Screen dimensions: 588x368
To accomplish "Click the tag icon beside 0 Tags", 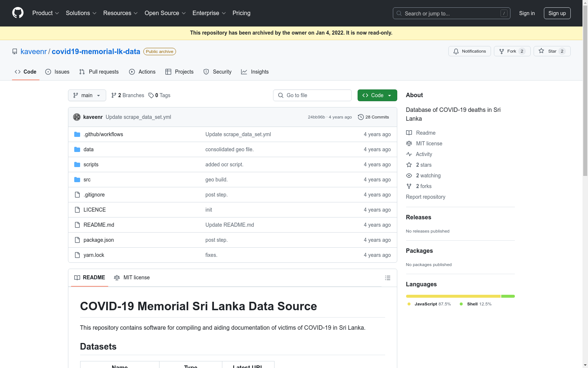I will 151,95.
